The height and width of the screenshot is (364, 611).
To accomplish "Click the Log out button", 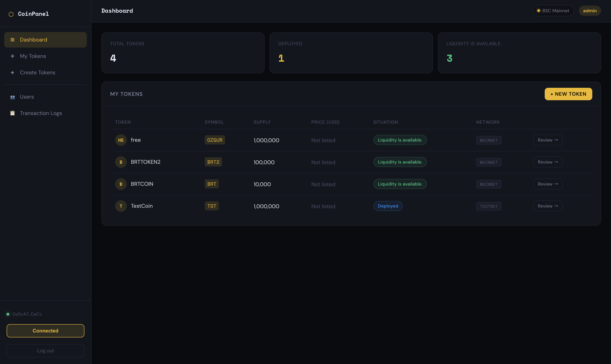I will (46, 351).
